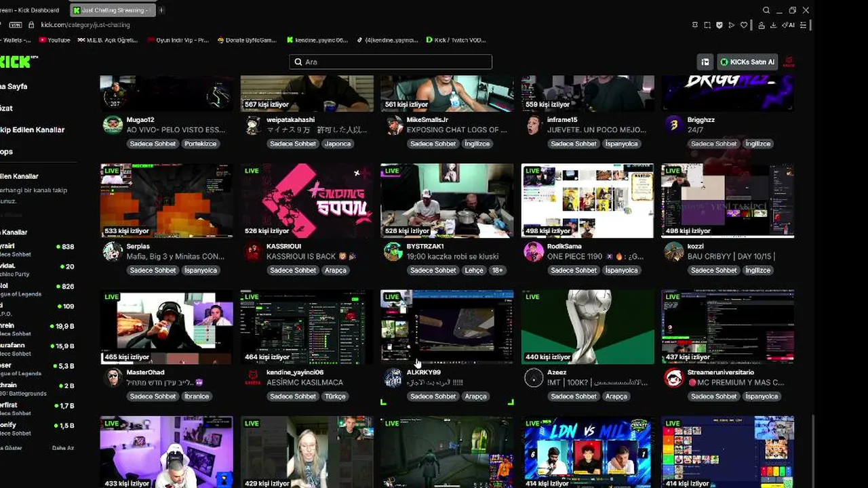Open MasterOhad stream thumbnail with 465 viewers
868x488 pixels.
tap(167, 327)
